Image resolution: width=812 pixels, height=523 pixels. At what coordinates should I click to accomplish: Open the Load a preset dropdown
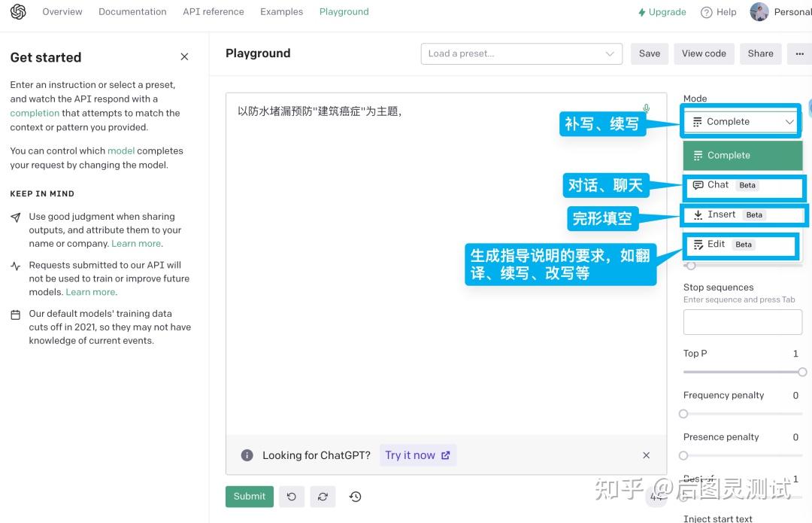click(x=522, y=53)
